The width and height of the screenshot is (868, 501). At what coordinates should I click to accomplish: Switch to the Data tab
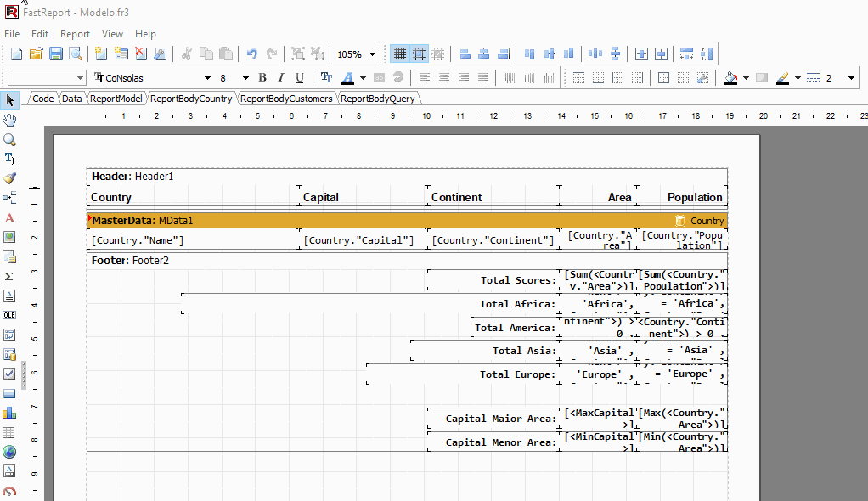coord(72,99)
